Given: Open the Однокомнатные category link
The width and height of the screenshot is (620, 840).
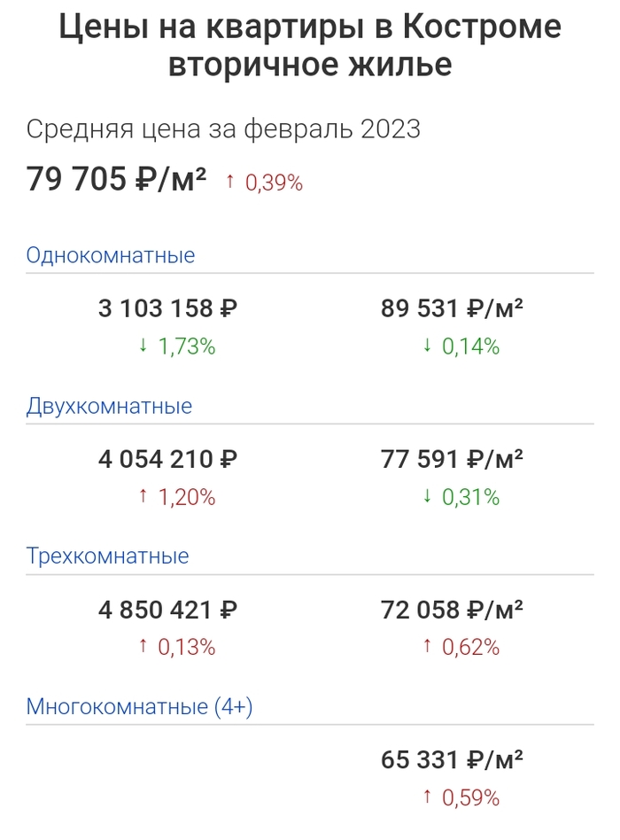Looking at the screenshot, I should pos(111,256).
